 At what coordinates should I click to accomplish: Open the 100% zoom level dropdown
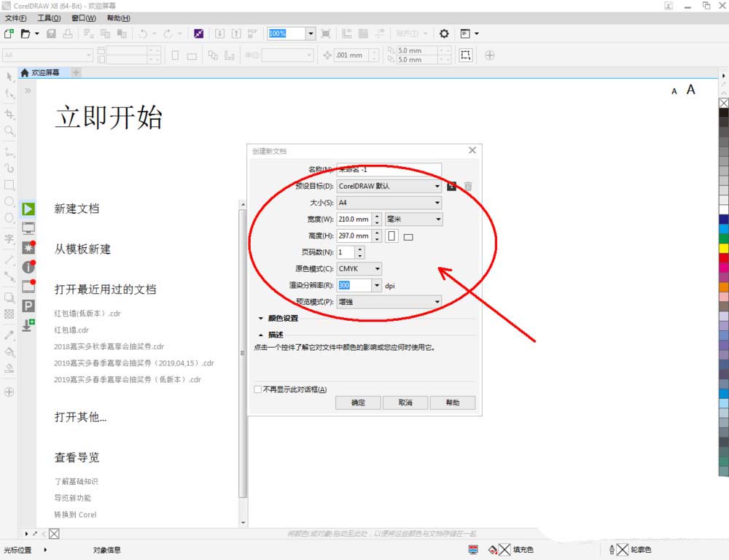(311, 34)
